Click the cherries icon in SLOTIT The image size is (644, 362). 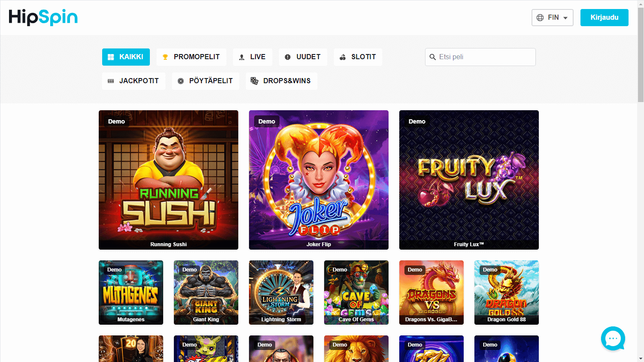click(343, 57)
